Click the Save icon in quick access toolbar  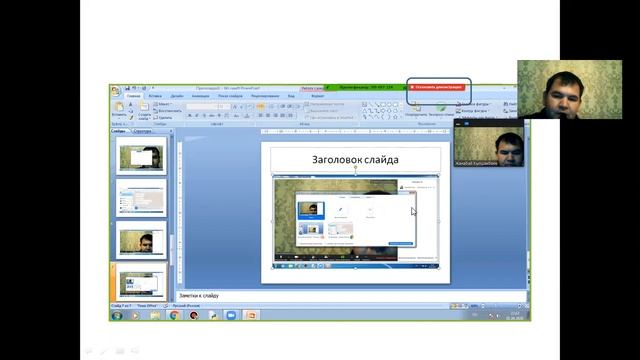[x=127, y=88]
